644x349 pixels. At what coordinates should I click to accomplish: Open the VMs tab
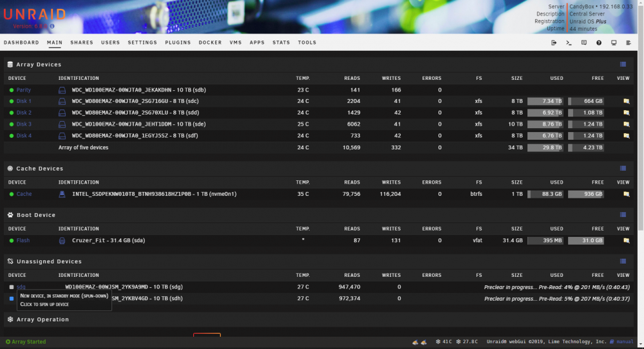236,42
